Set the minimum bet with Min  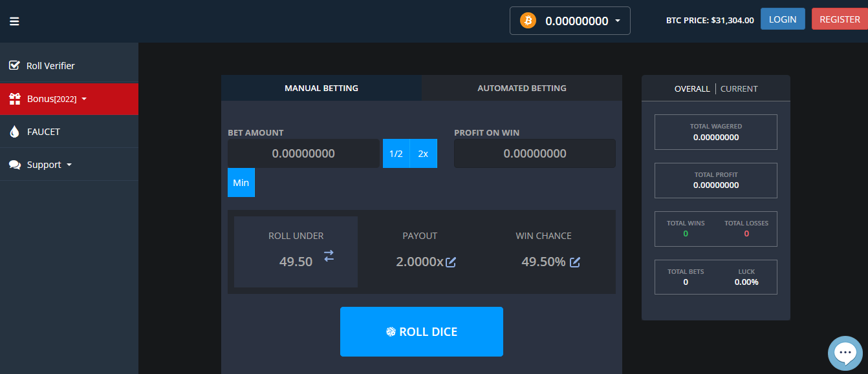pyautogui.click(x=241, y=183)
